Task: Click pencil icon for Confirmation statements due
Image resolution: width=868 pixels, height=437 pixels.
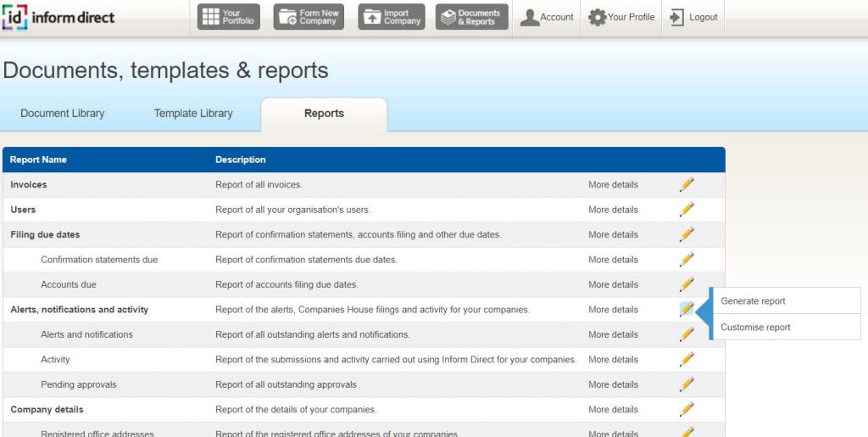Action: point(687,260)
